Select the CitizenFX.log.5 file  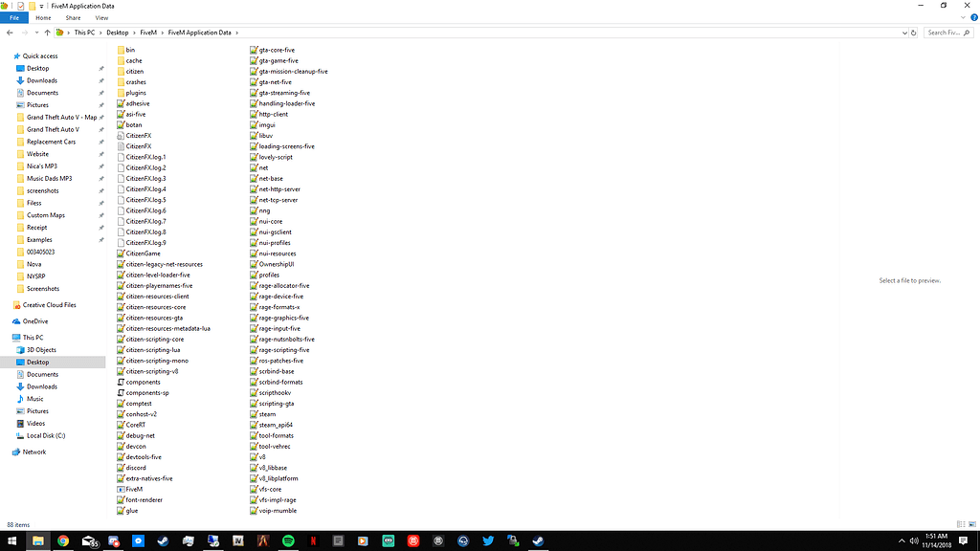142,200
